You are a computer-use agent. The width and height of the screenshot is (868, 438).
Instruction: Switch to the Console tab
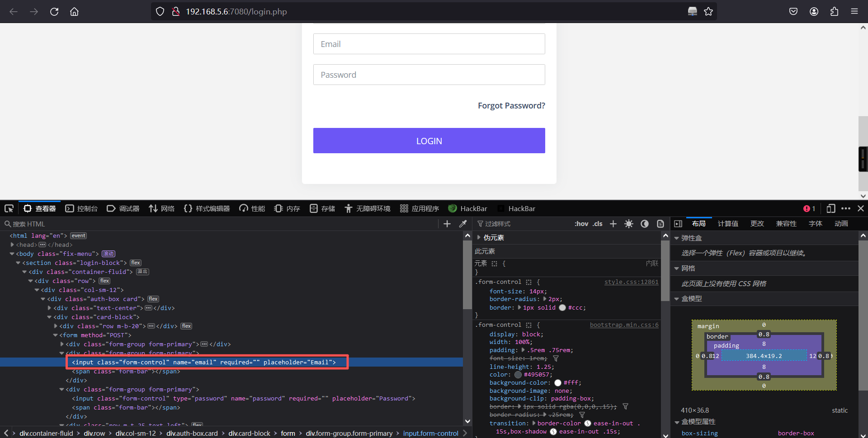81,208
